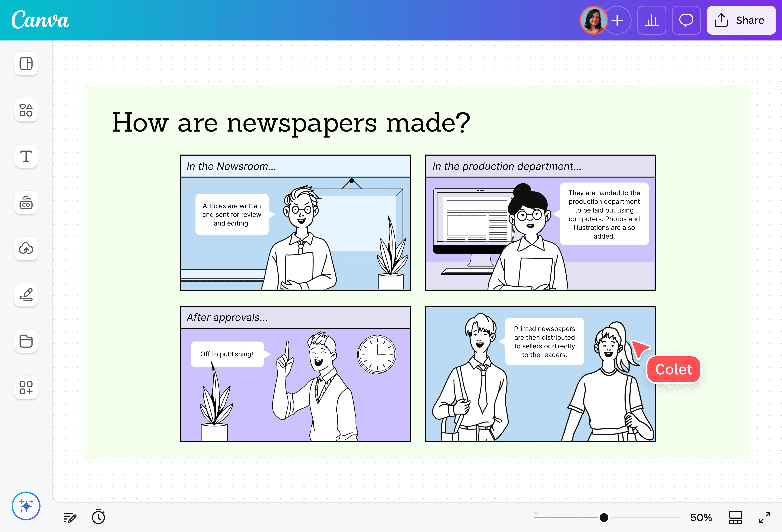Image resolution: width=782 pixels, height=532 pixels.
Task: Open the timer tool
Action: click(99, 517)
